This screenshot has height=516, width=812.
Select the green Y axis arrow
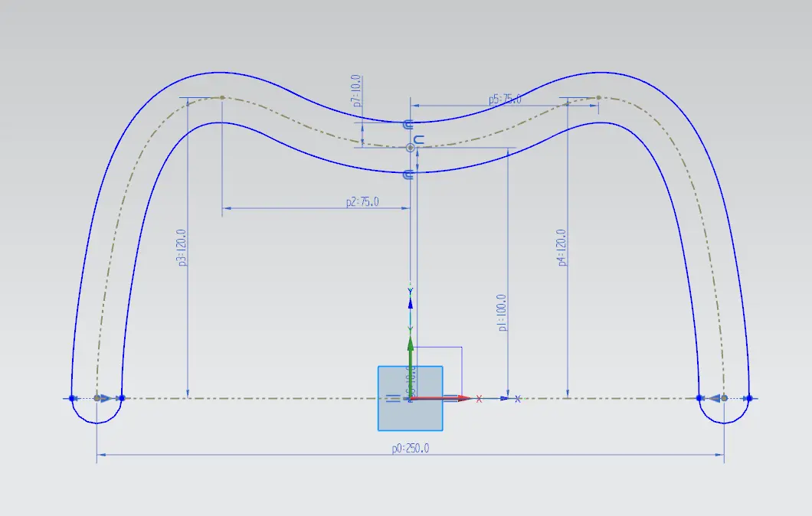410,367
